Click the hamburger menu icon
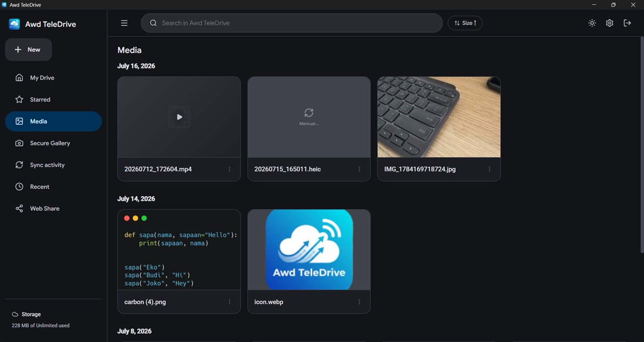Image resolution: width=644 pixels, height=342 pixels. [x=124, y=23]
